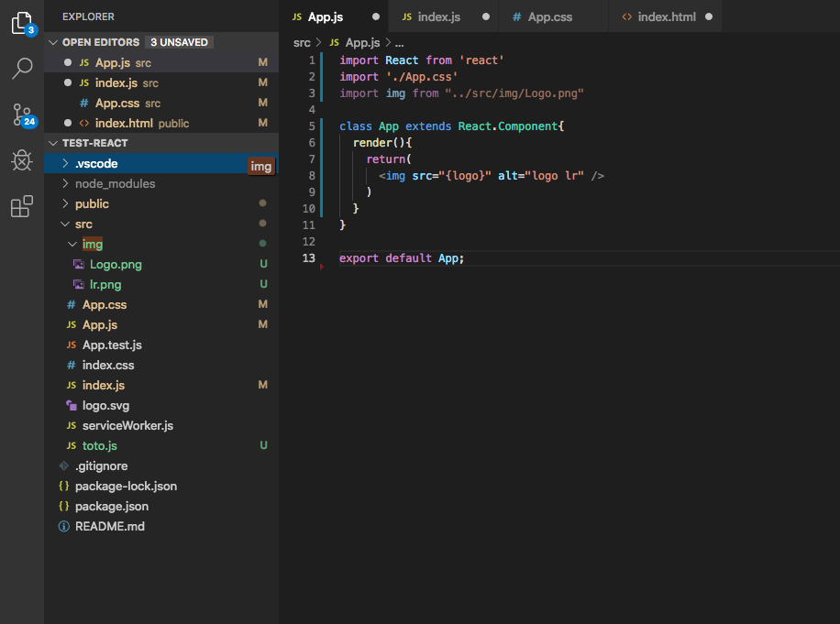840x624 pixels.
Task: Click the JS icon of index.js in src folder
Action: click(x=72, y=386)
